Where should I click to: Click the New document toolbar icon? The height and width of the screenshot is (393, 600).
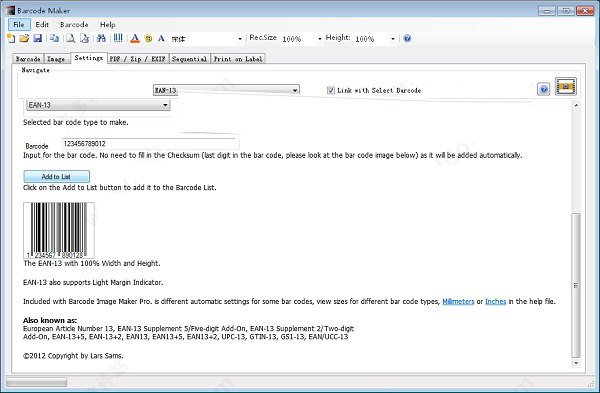click(x=11, y=38)
